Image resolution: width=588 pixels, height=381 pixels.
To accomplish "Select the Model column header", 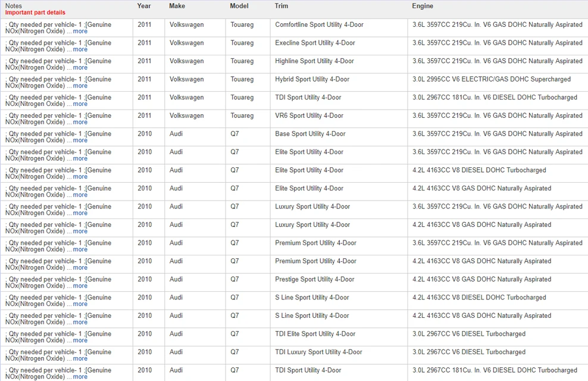I will (x=239, y=6).
